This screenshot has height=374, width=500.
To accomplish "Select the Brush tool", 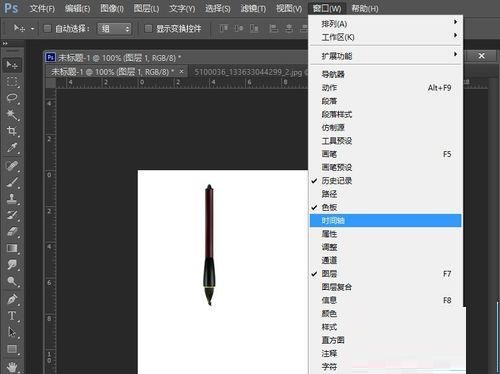I will coord(12,182).
